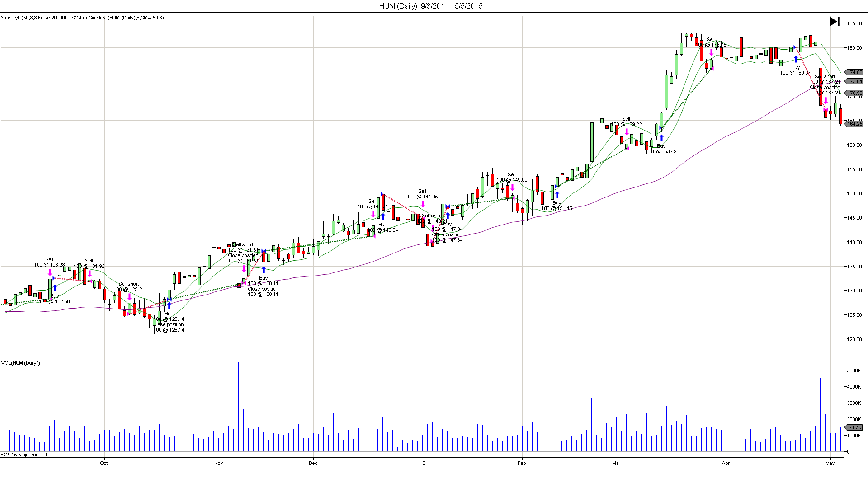Select the SimplifyIT indicator label text

(82, 18)
